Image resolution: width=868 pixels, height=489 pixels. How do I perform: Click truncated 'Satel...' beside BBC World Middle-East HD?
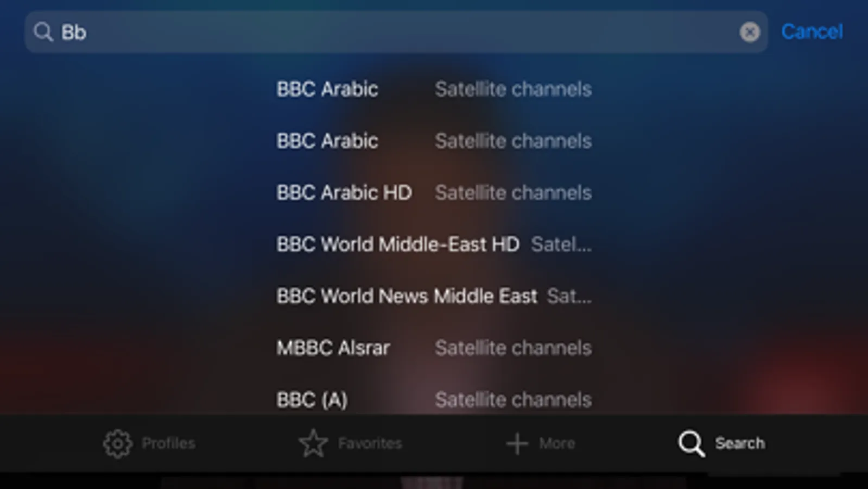(561, 244)
